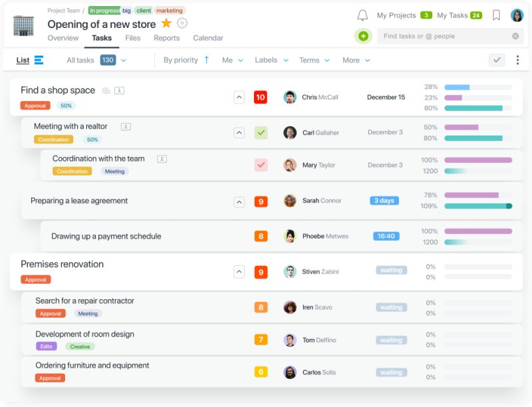This screenshot has width=532, height=407.
Task: Open the three-dot menu at the toolbar's right end
Action: tap(517, 60)
